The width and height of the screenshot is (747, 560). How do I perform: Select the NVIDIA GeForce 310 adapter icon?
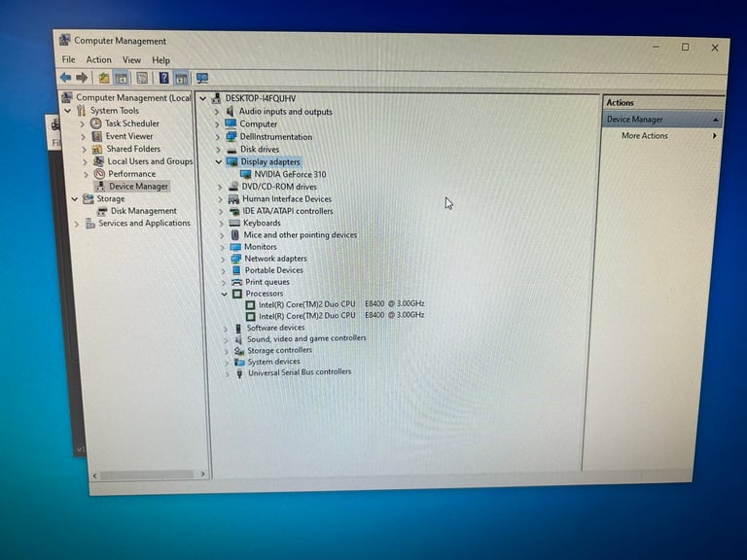(246, 174)
